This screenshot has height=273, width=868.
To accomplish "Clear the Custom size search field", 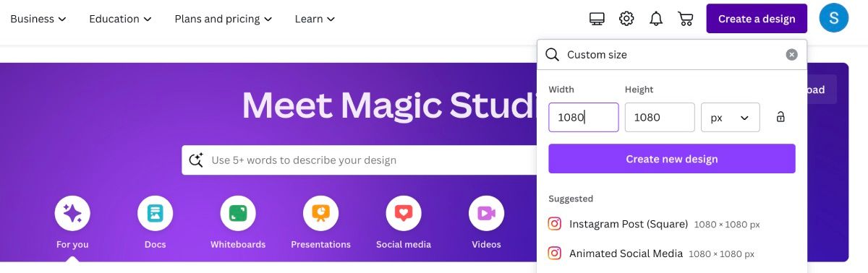I will pyautogui.click(x=792, y=55).
